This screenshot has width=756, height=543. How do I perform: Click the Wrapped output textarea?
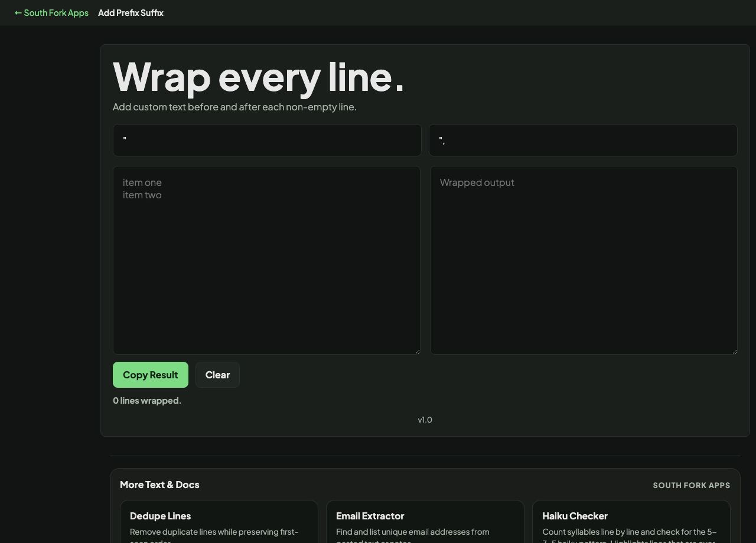(584, 260)
